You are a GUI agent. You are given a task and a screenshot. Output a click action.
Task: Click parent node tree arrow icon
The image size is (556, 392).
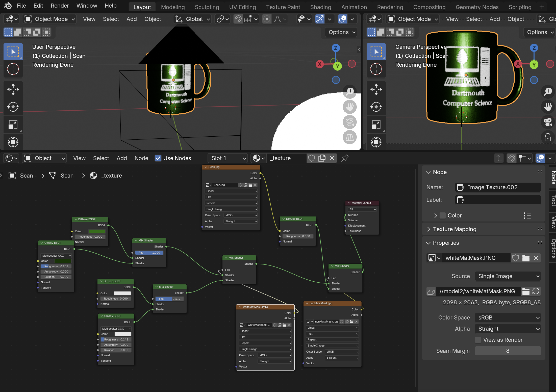[x=499, y=158]
